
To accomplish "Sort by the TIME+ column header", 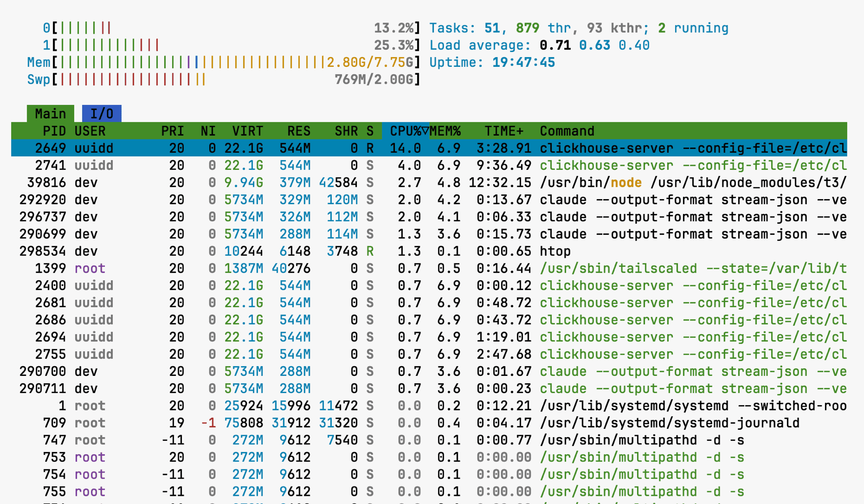I will point(503,131).
